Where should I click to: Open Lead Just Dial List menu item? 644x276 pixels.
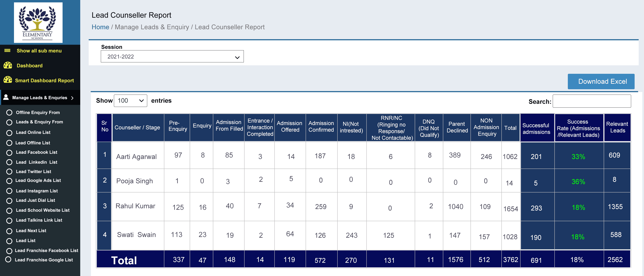(36, 200)
